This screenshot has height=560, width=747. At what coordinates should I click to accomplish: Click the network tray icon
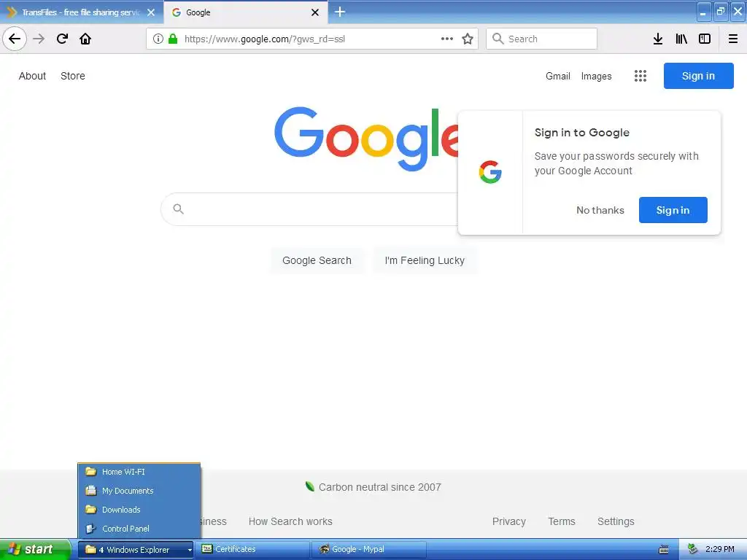point(692,549)
